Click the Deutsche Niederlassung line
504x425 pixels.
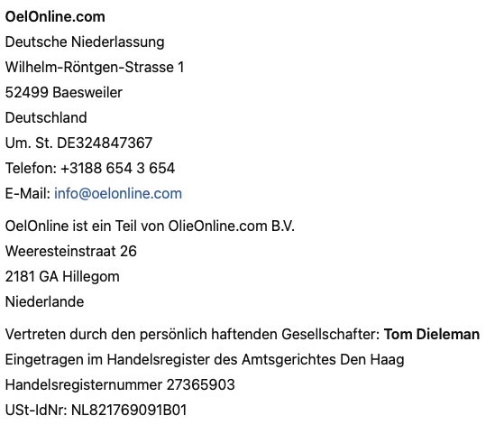tap(85, 42)
